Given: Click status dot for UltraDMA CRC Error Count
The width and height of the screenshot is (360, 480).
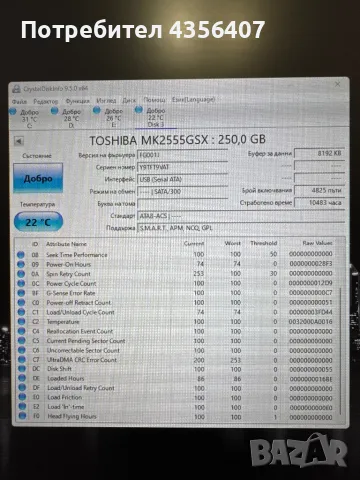Looking at the screenshot, I should (22, 359).
